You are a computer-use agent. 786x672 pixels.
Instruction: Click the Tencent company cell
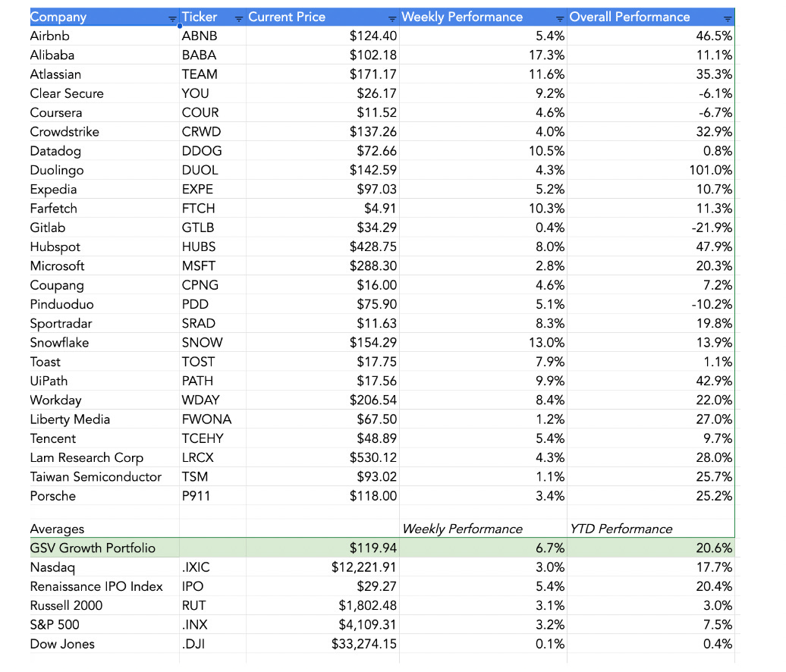click(x=104, y=438)
